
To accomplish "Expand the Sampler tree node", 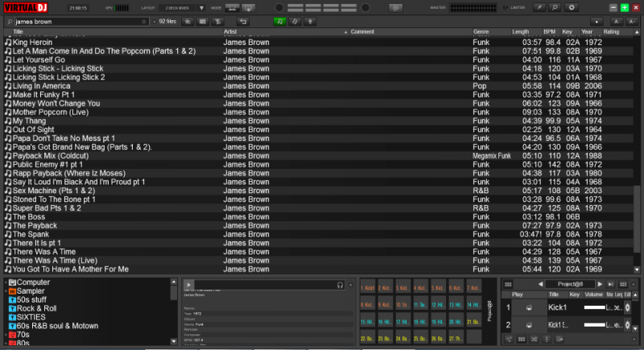I will tap(6, 291).
